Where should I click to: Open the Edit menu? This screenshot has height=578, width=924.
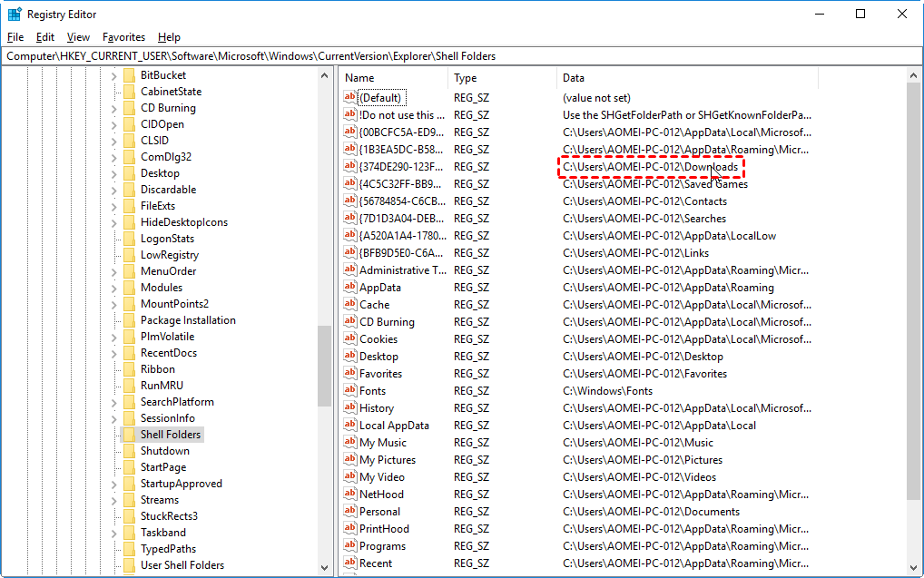pos(44,37)
